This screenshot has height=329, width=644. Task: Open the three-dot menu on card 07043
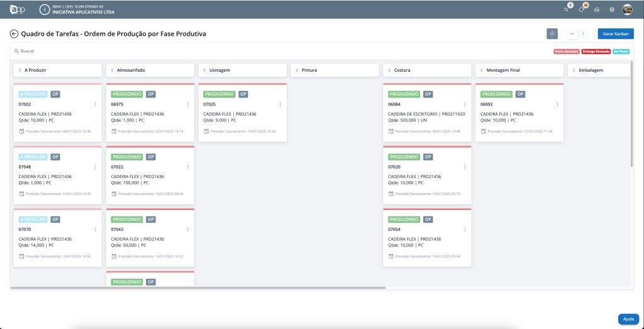pos(187,229)
